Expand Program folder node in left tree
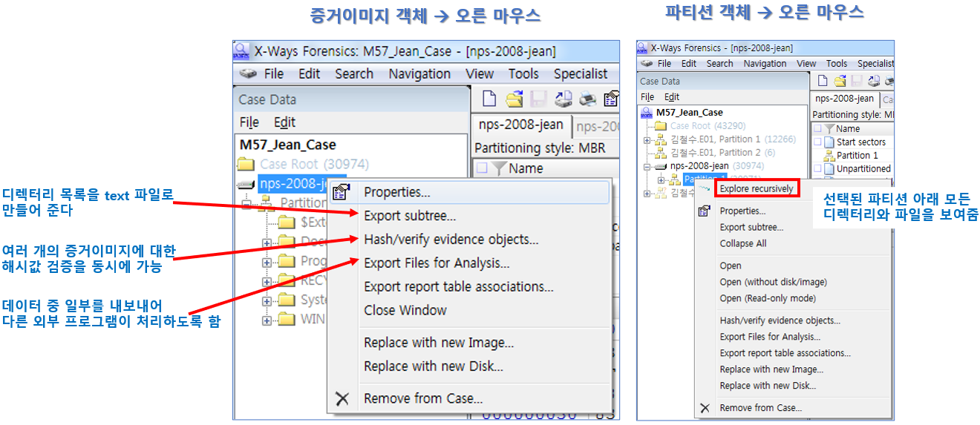 [267, 261]
